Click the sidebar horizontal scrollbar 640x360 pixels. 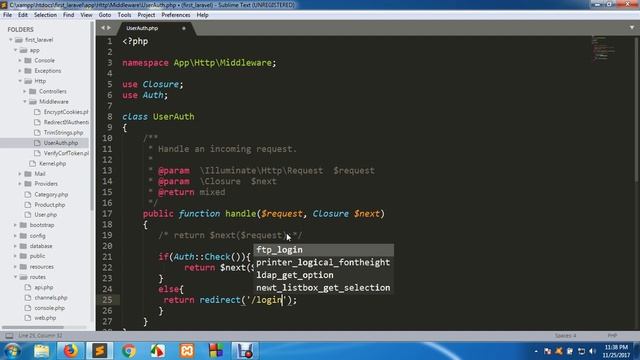[x=33, y=327]
